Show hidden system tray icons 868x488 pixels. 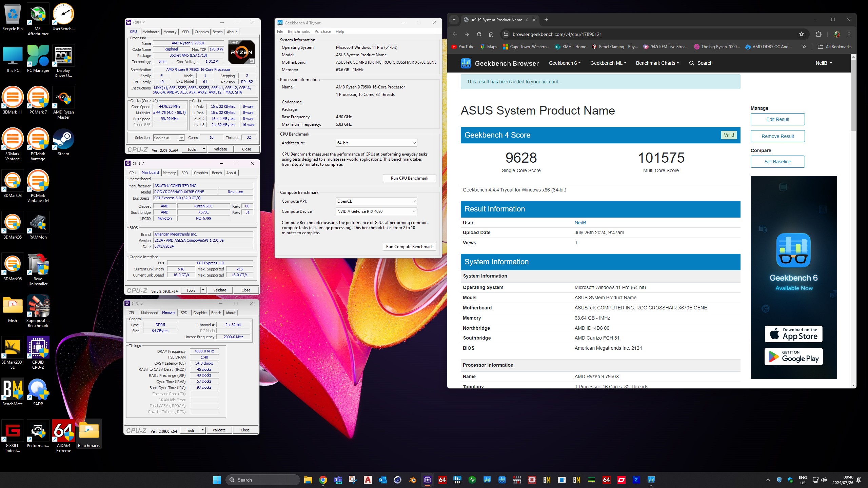coord(768,480)
